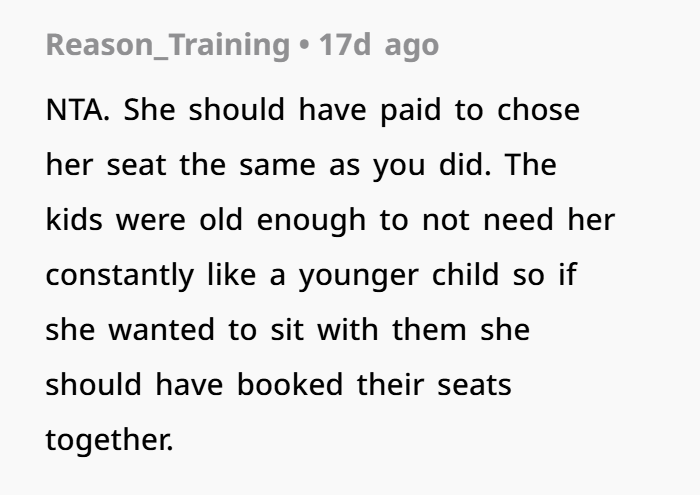Click the word "should" in the first line
700x495 pixels.
(x=237, y=110)
